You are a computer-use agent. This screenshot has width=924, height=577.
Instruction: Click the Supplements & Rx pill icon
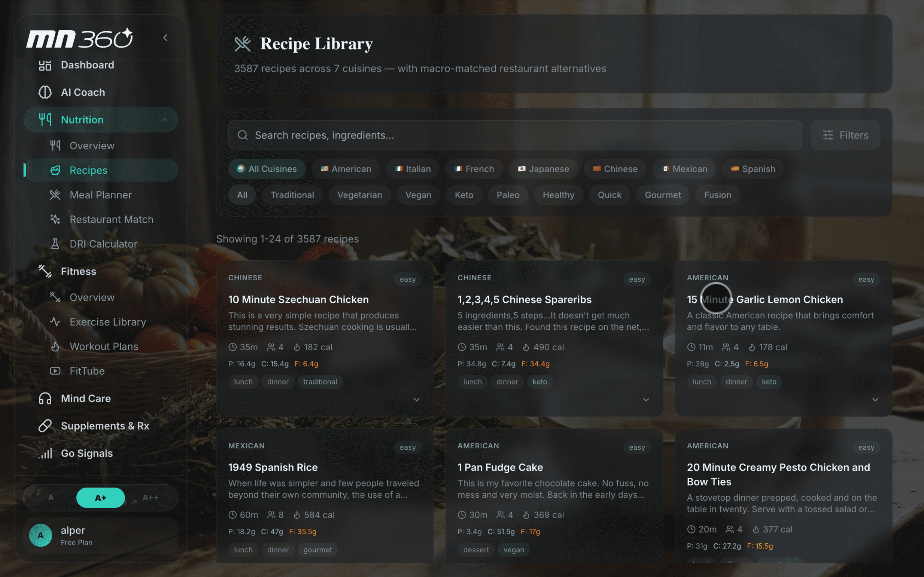45,426
